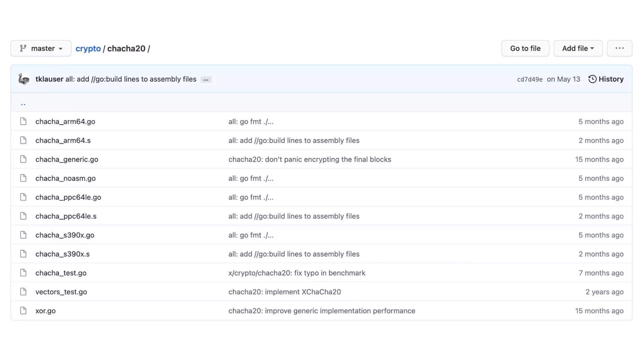Viewport: 644px width, 362px height.
Task: Open commit hash cd7d49e
Action: [x=530, y=80]
